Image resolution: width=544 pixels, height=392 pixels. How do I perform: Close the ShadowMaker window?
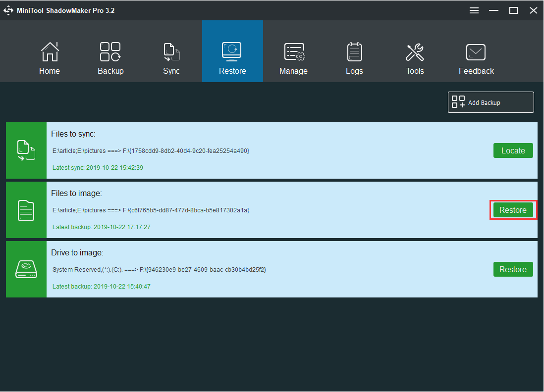534,10
